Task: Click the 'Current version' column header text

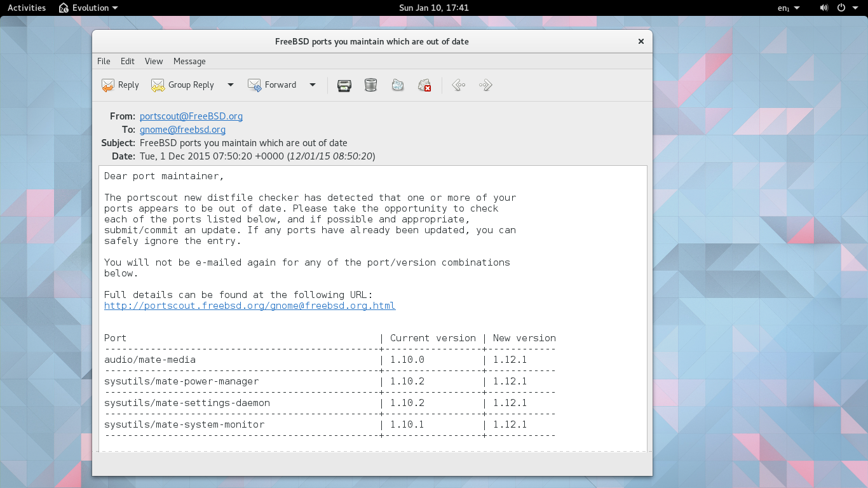Action: pyautogui.click(x=433, y=338)
